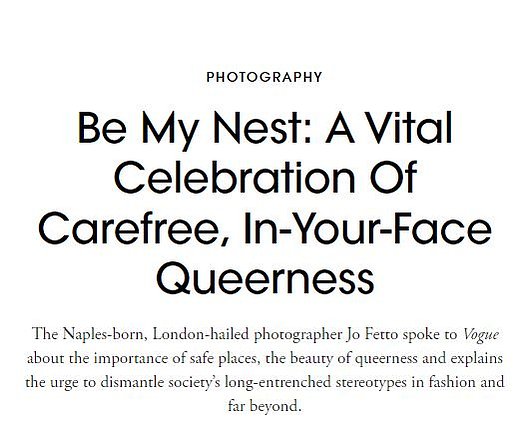Click "In-Your-Face" in the headline

367,227
